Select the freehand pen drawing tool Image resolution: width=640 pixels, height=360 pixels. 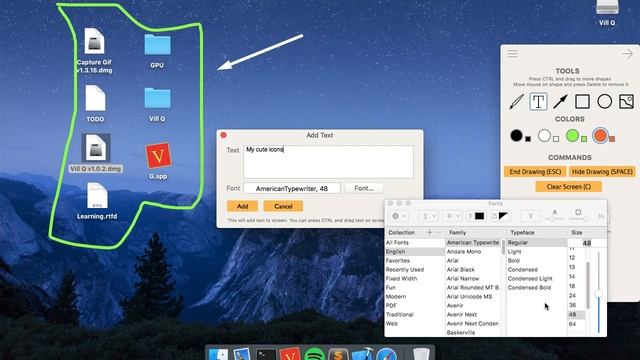[516, 101]
